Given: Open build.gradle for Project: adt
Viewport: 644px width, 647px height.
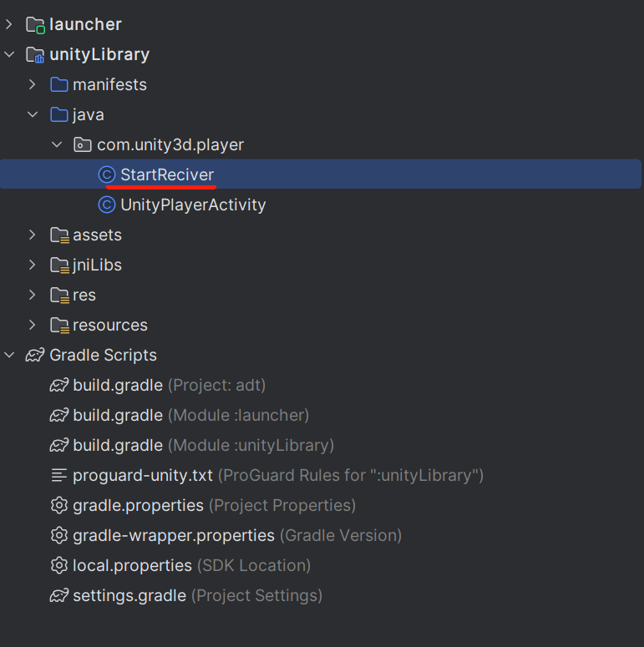Looking at the screenshot, I should click(x=158, y=386).
